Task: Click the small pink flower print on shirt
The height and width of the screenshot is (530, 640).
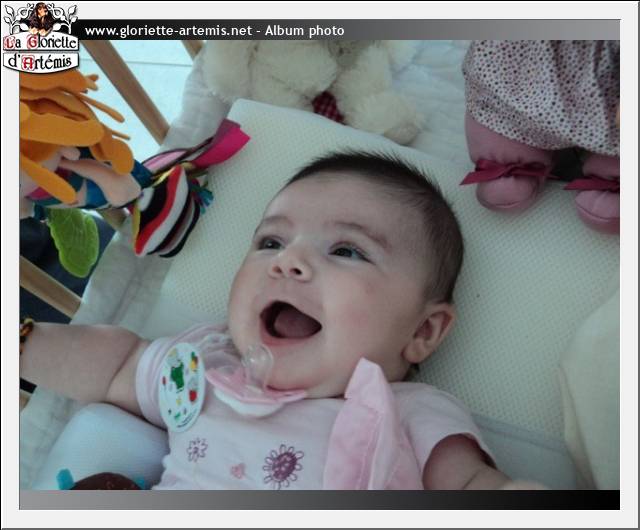Action: 238,470
